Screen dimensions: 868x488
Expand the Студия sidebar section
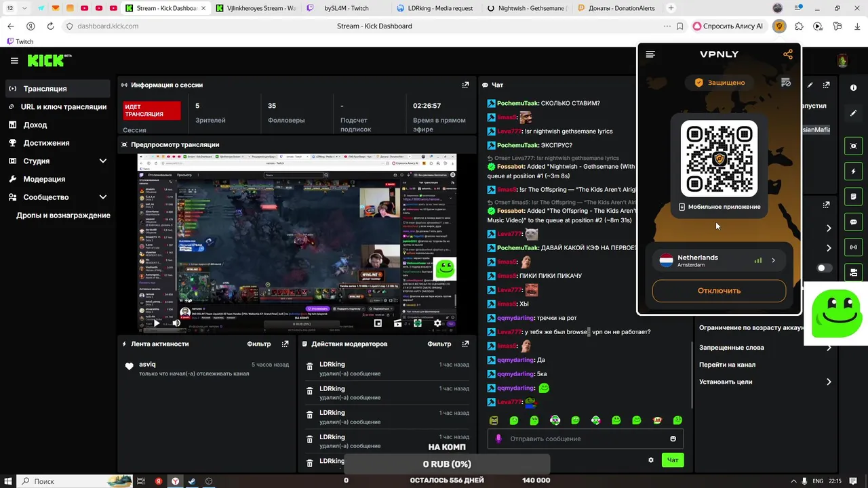pyautogui.click(x=103, y=161)
